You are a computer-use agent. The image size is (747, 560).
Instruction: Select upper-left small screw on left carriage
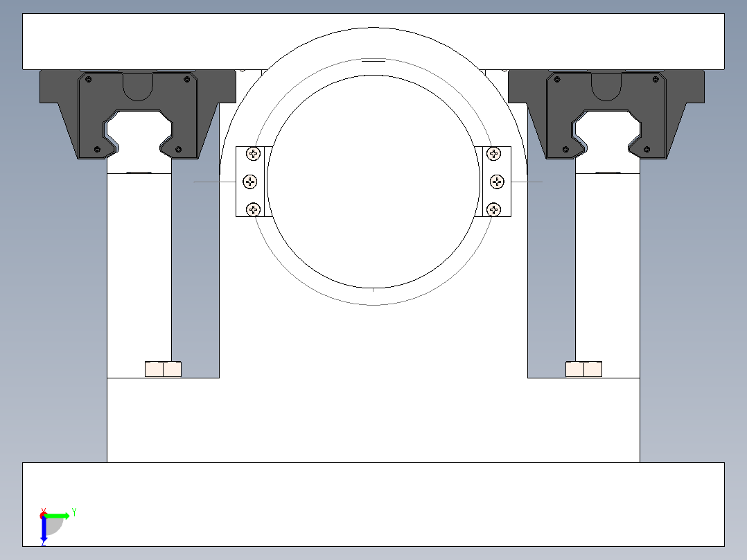click(x=88, y=80)
